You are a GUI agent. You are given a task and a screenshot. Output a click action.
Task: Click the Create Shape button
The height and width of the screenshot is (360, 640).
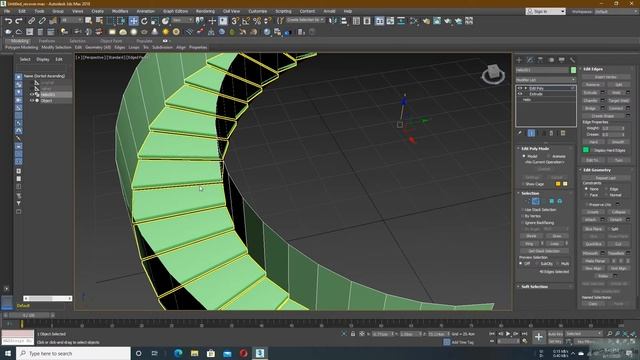604,116
